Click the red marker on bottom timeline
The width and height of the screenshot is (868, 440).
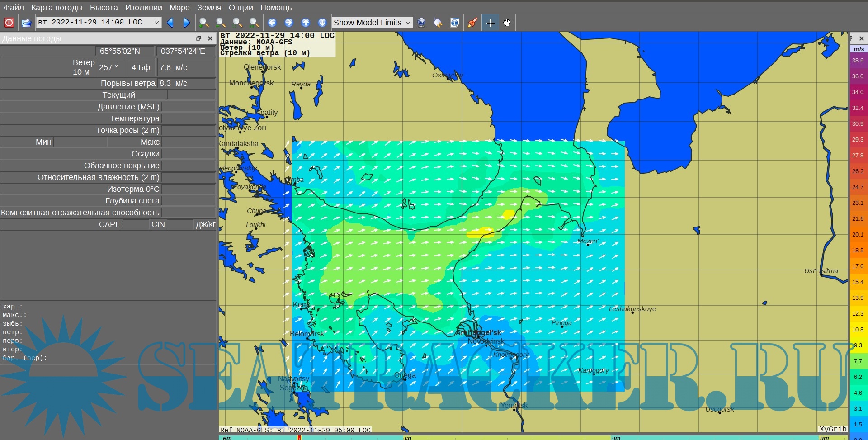[299, 437]
